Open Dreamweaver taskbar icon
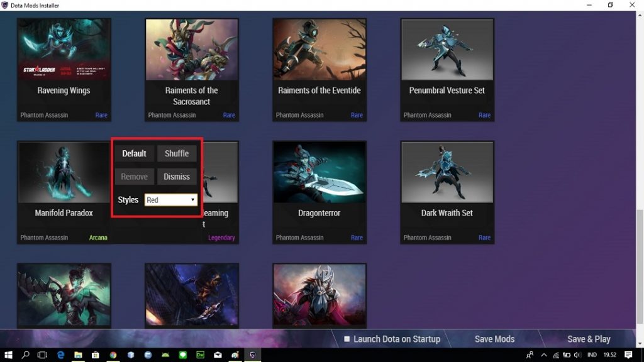 click(x=201, y=355)
